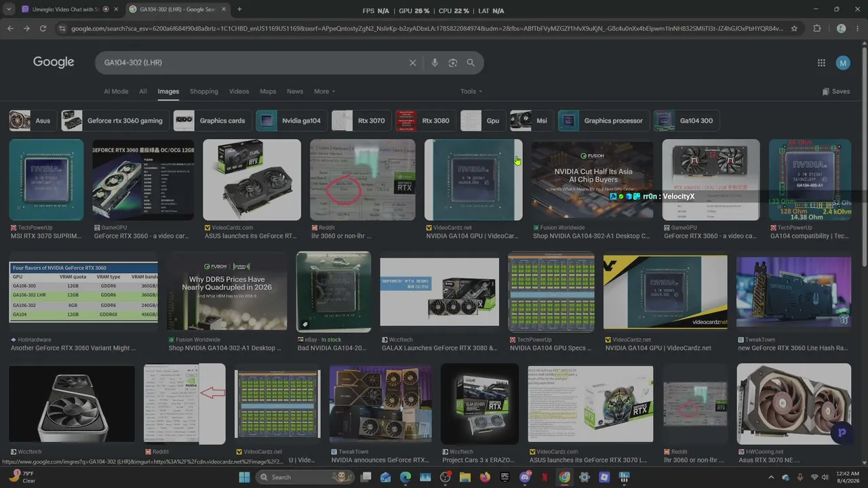The image size is (868, 488).
Task: Open Settings gear from the taskbar
Action: click(x=585, y=477)
